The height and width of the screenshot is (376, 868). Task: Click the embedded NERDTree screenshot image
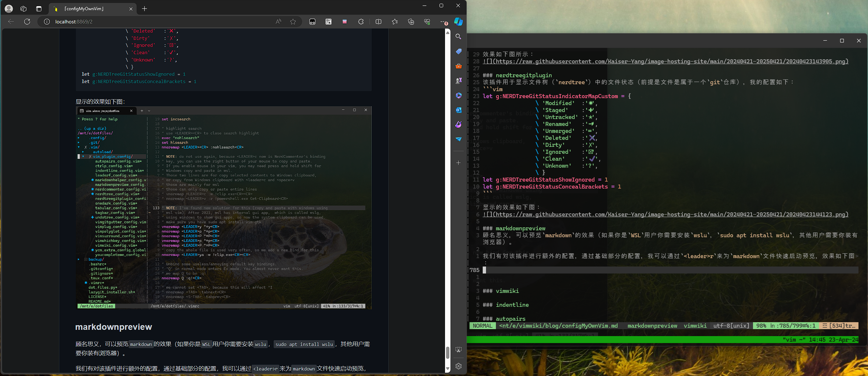tap(224, 208)
